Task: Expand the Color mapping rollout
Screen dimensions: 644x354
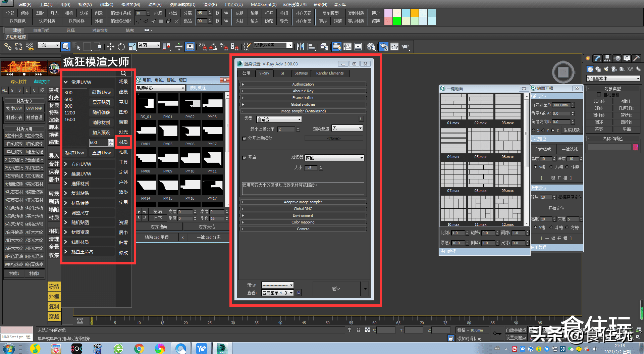Action: [303, 222]
